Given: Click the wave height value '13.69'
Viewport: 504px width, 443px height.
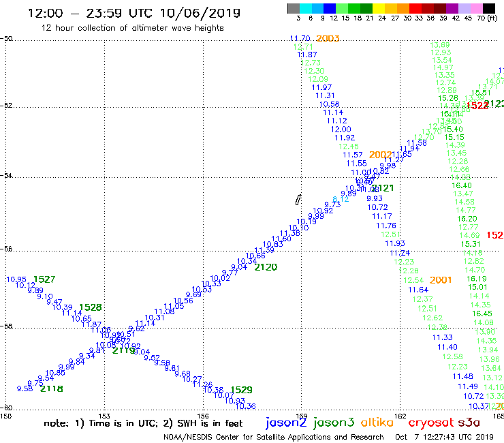Looking at the screenshot, I should point(440,45).
